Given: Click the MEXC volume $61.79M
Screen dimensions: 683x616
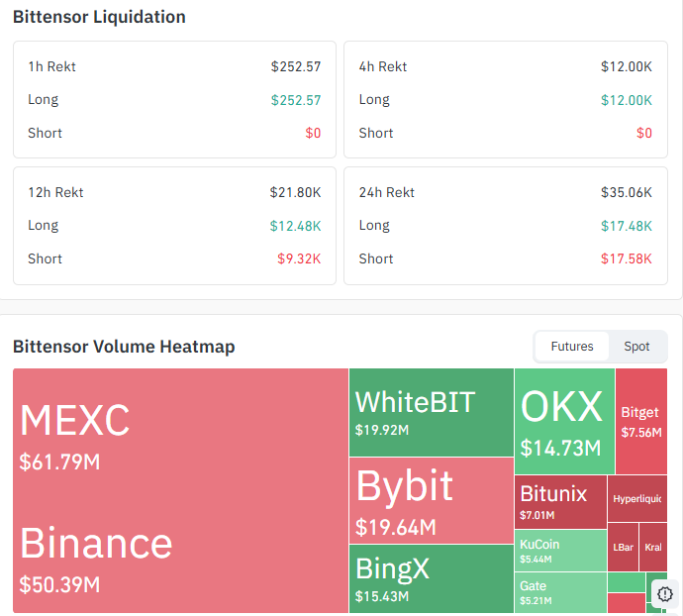Looking at the screenshot, I should tap(59, 462).
